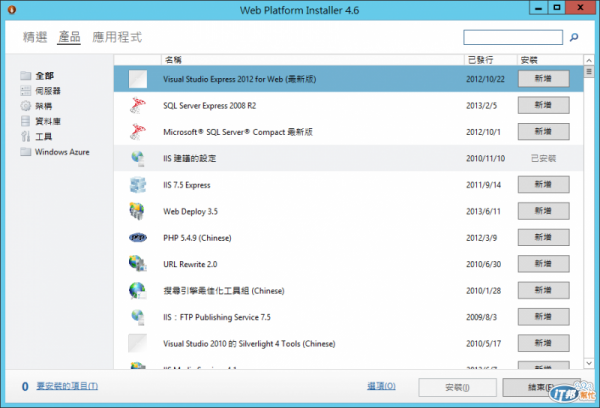This screenshot has width=600, height=408.
Task: Add Web Deploy 3.5 via 新增
Action: [543, 211]
